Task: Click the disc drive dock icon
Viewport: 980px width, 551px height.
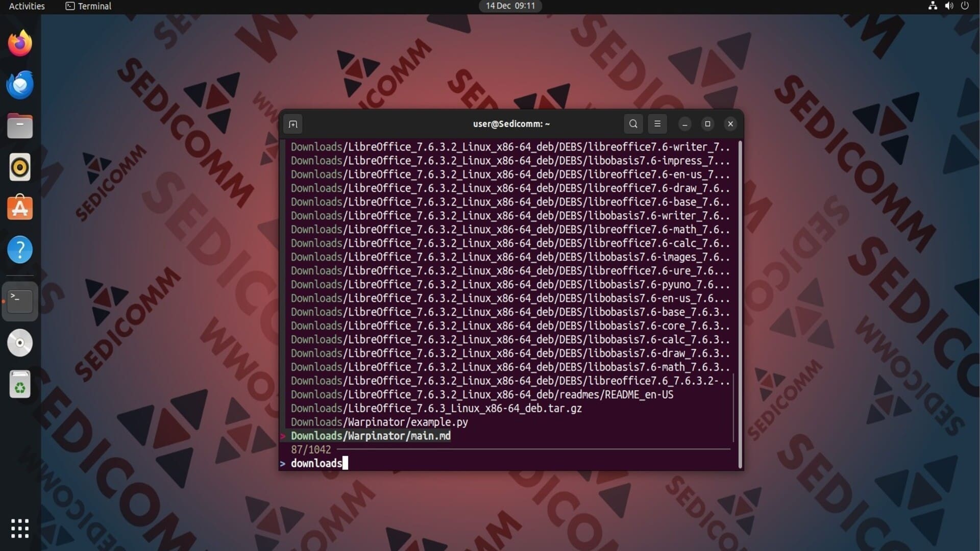Action: click(x=20, y=343)
